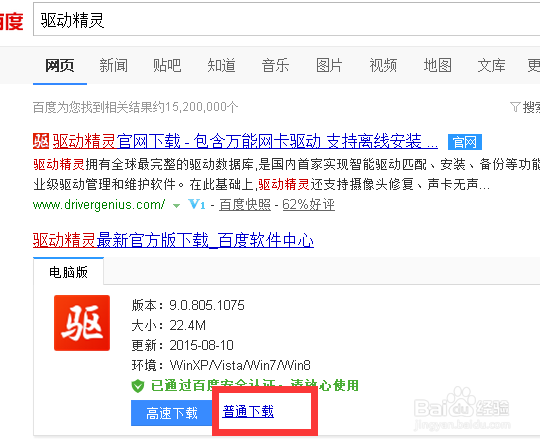
Task: Go to the 知道 tab
Action: click(x=221, y=65)
